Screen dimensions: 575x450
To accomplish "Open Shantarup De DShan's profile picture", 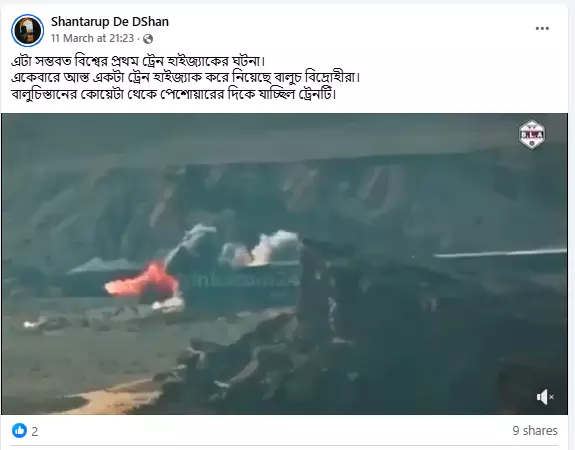I will coord(28,30).
